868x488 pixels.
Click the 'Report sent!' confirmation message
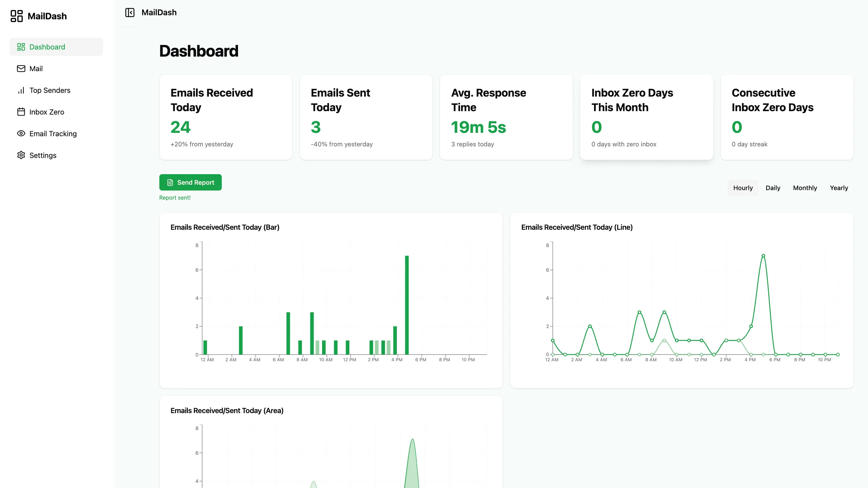[175, 198]
